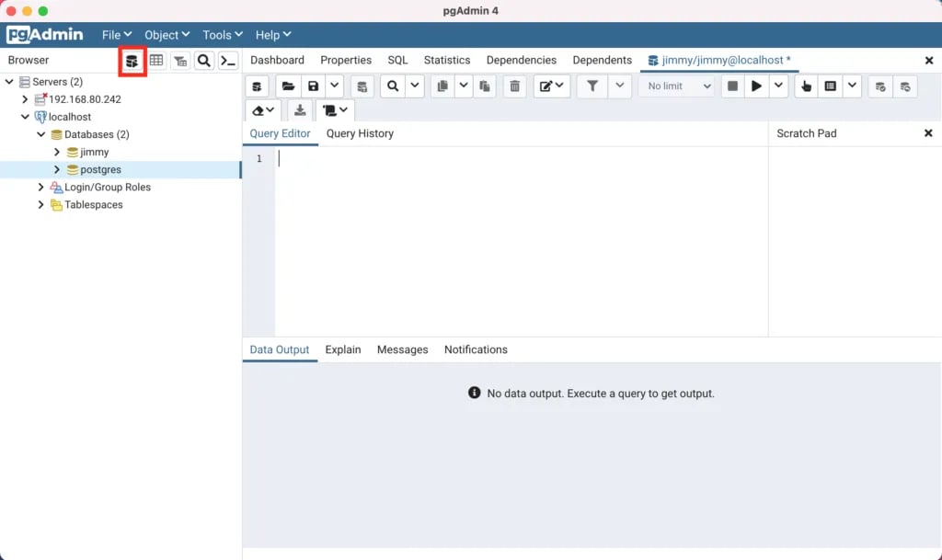Open the save options dropdown arrow
The width and height of the screenshot is (942, 560).
(335, 86)
